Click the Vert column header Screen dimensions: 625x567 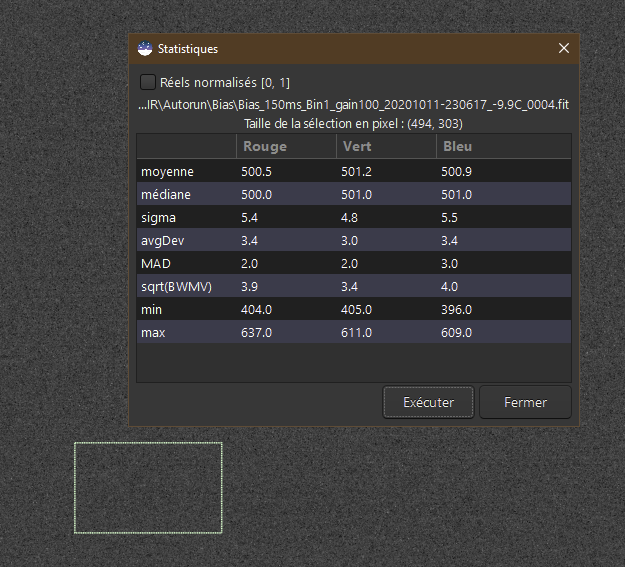point(386,146)
